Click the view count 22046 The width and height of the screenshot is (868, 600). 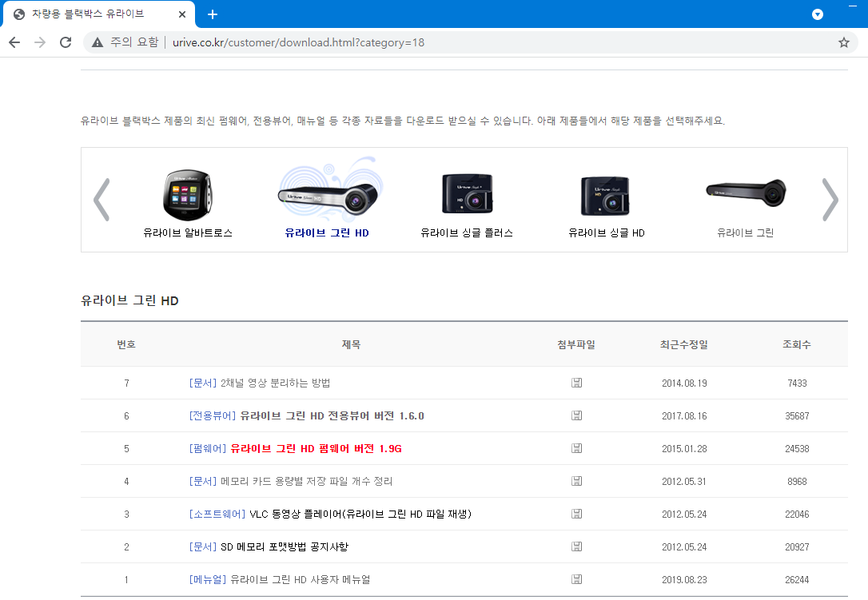797,514
